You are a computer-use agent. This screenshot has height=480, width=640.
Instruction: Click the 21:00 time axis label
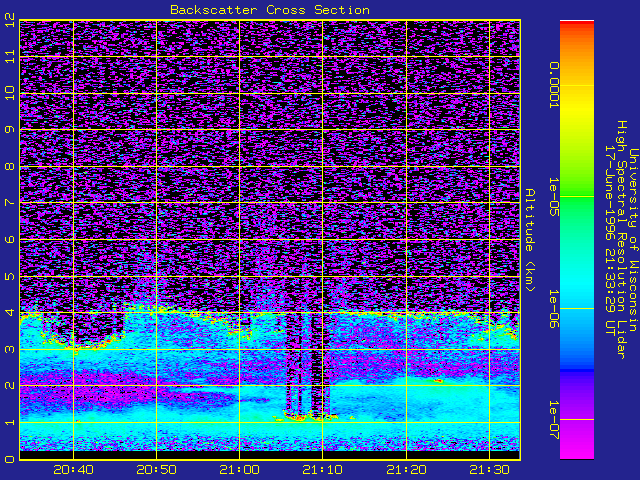point(239,470)
